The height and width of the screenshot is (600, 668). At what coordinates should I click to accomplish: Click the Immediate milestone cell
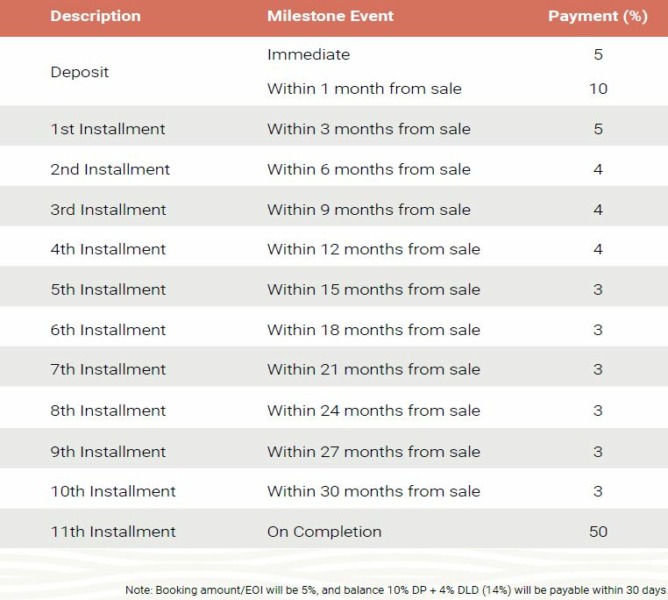(308, 55)
